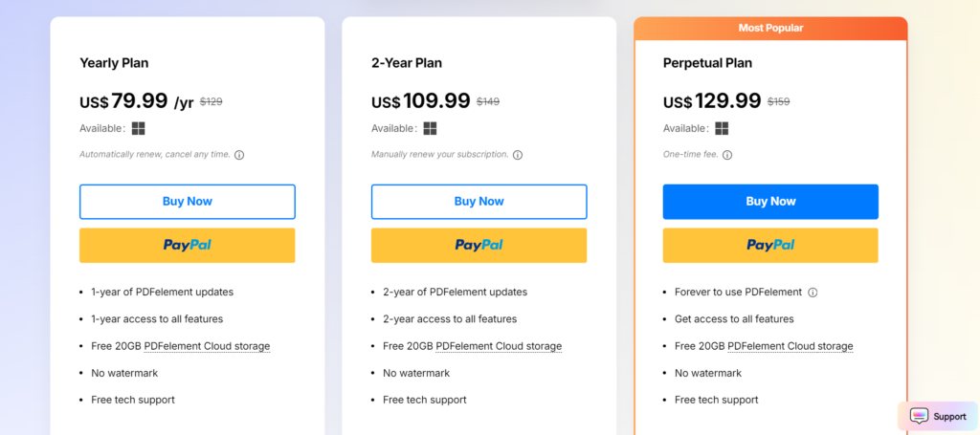The height and width of the screenshot is (435, 980).
Task: Click info icon next to 'Forever to use PDFelement'
Action: 813,293
